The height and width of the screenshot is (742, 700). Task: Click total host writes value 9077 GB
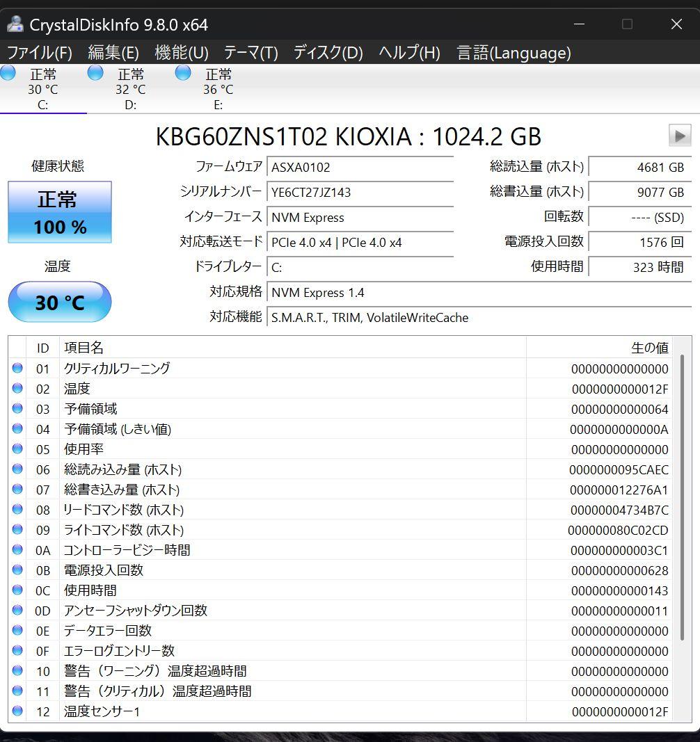[640, 192]
